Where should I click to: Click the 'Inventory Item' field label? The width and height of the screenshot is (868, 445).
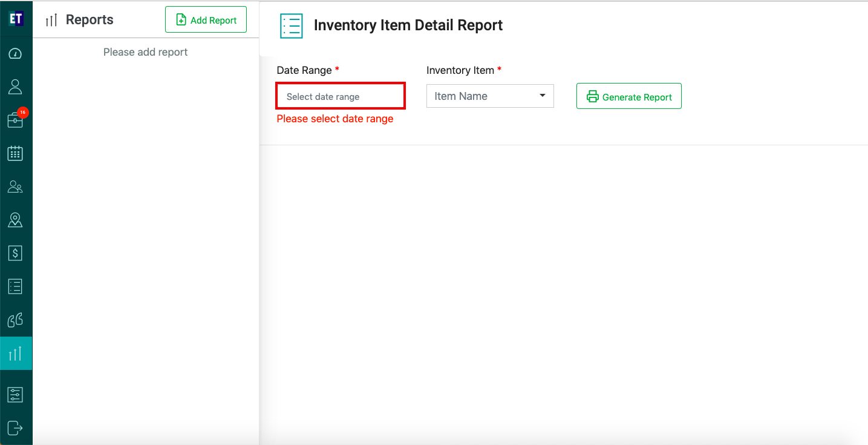pyautogui.click(x=460, y=70)
